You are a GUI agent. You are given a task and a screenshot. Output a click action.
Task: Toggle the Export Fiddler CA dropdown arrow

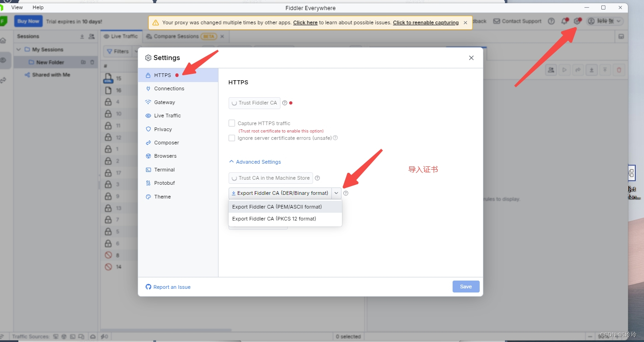pyautogui.click(x=336, y=193)
